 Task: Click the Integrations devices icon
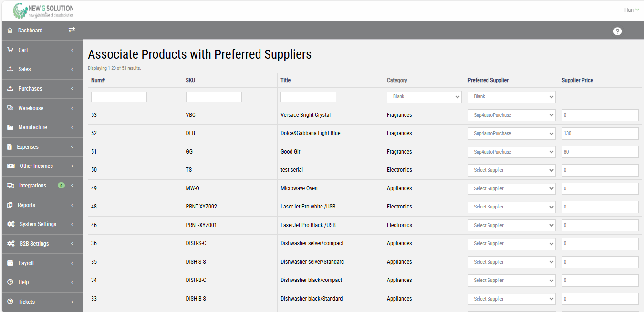click(x=11, y=186)
